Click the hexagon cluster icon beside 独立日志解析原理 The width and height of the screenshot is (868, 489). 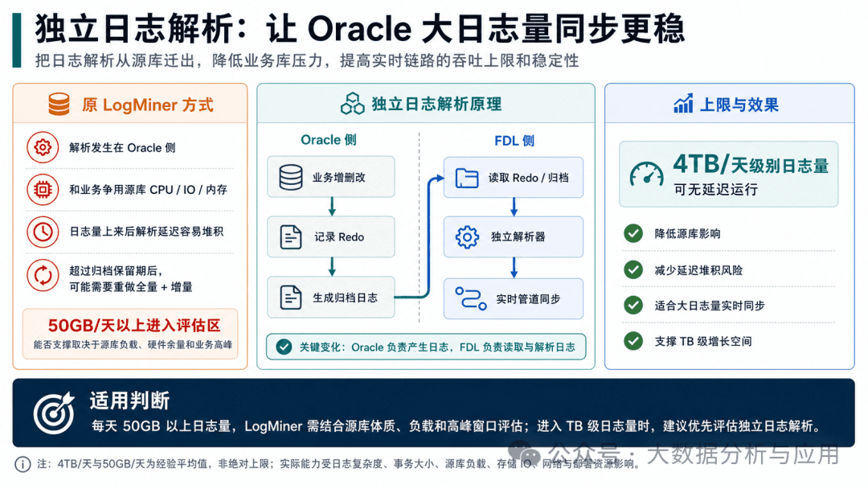coord(352,104)
